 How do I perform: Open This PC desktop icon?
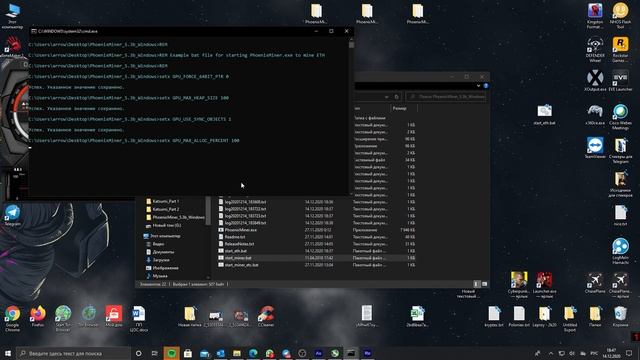(13, 16)
